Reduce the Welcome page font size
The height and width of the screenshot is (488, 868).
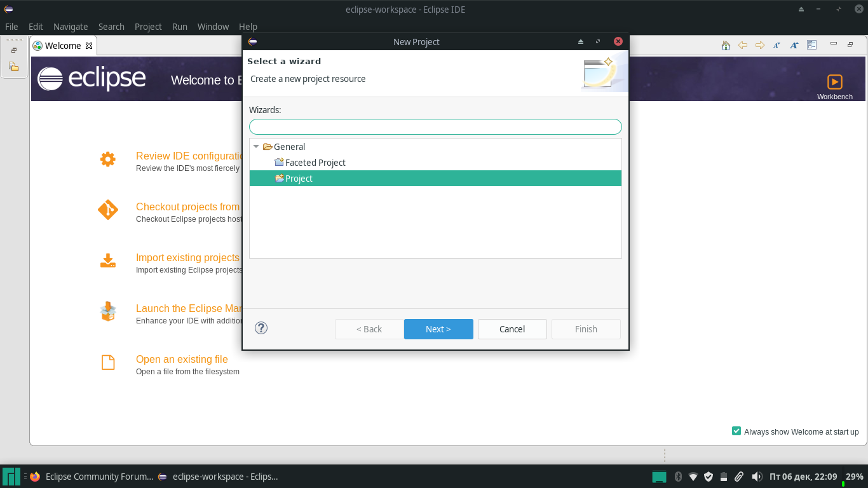(x=776, y=45)
